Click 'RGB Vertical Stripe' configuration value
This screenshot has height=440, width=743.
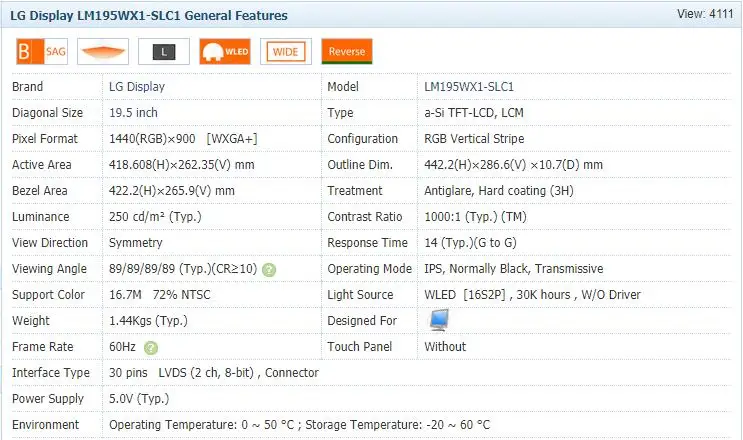click(x=474, y=139)
